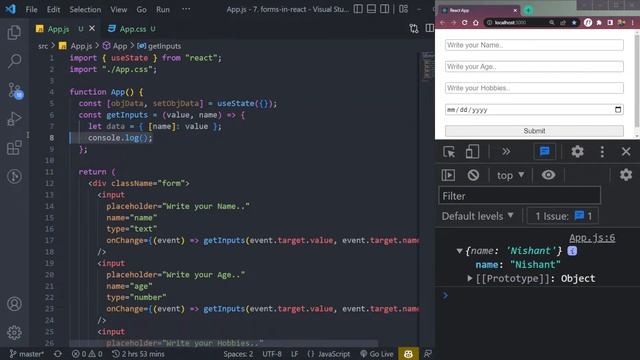Open the Accounts menu in activity bar
640x360 pixels.
(x=14, y=304)
